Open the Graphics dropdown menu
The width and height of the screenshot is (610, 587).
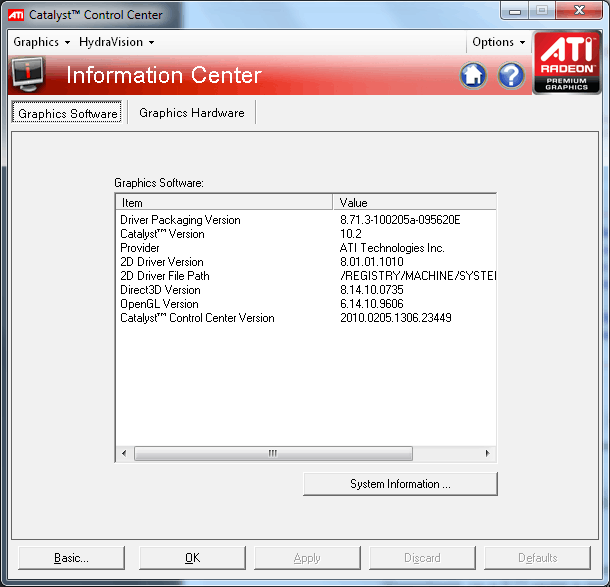(x=42, y=42)
